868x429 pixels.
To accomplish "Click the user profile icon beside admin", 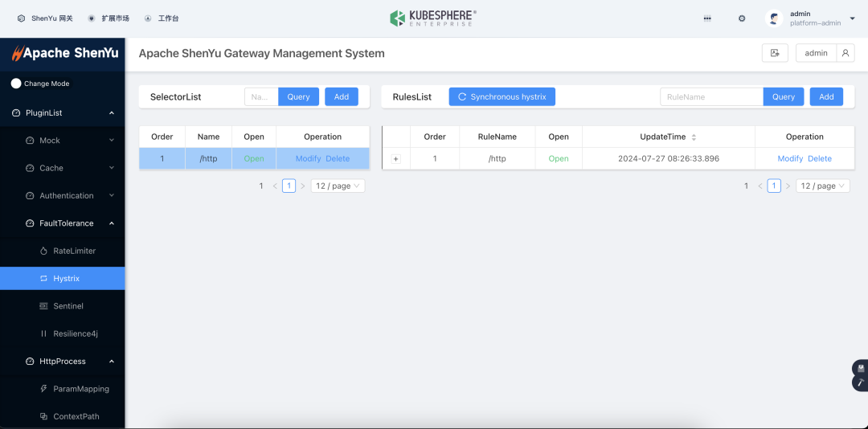I will click(x=845, y=53).
